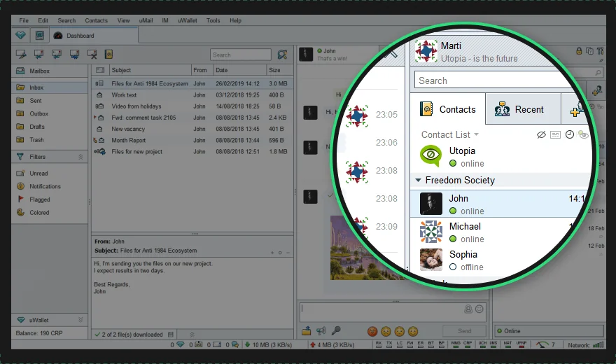The height and width of the screenshot is (364, 616).
Task: Open the Contact List dropdown
Action: [450, 134]
